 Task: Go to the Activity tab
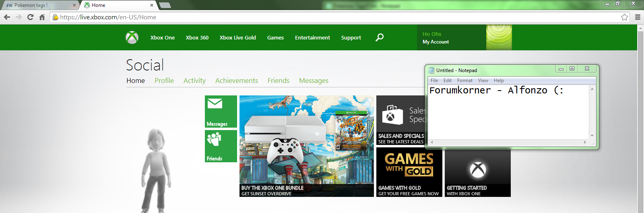click(x=194, y=81)
